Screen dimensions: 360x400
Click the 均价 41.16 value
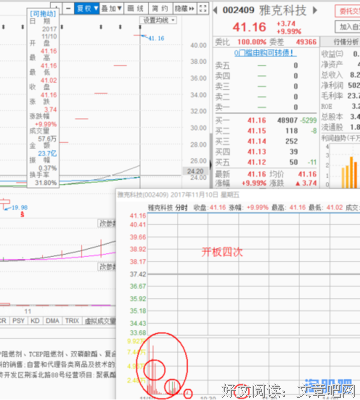point(307,174)
